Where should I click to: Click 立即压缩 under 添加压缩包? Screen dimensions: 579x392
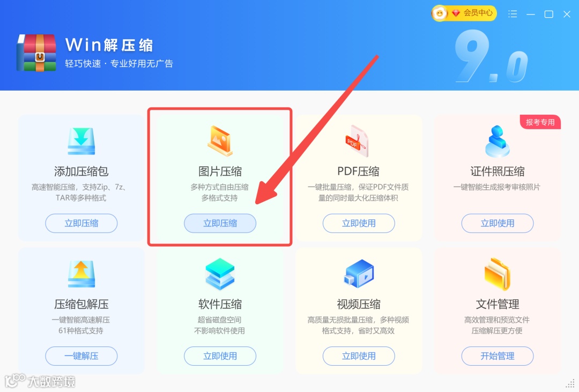81,223
